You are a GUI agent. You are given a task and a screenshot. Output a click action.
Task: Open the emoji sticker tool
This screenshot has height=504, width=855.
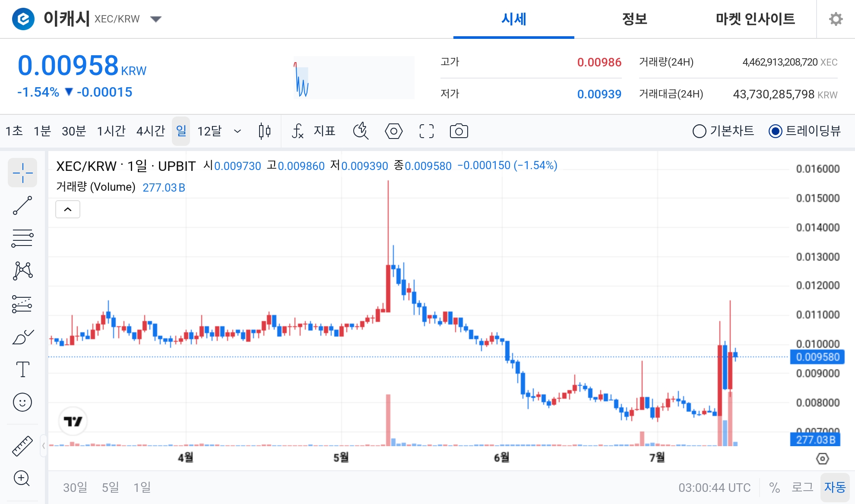coord(22,402)
